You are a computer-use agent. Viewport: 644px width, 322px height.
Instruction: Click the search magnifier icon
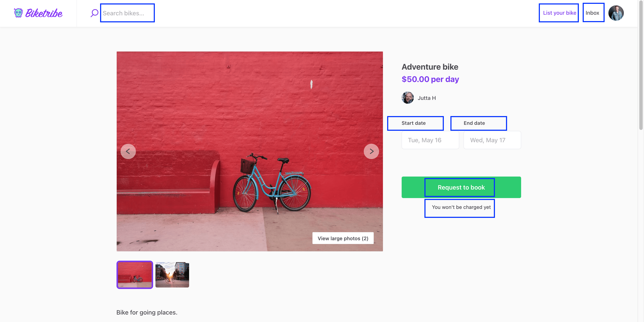point(95,13)
